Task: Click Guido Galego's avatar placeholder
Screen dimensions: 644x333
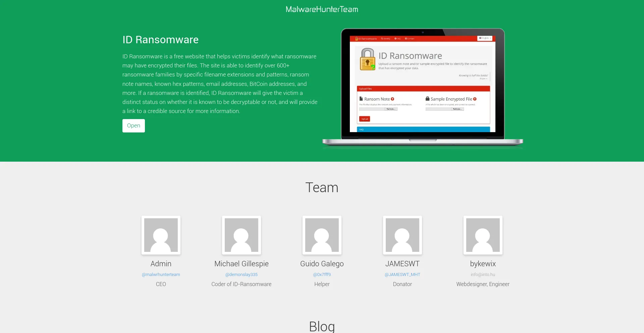Action: click(x=322, y=235)
